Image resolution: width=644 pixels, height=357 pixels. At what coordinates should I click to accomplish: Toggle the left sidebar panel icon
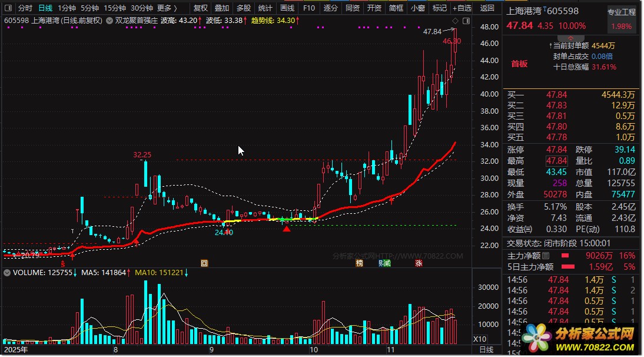(8, 8)
